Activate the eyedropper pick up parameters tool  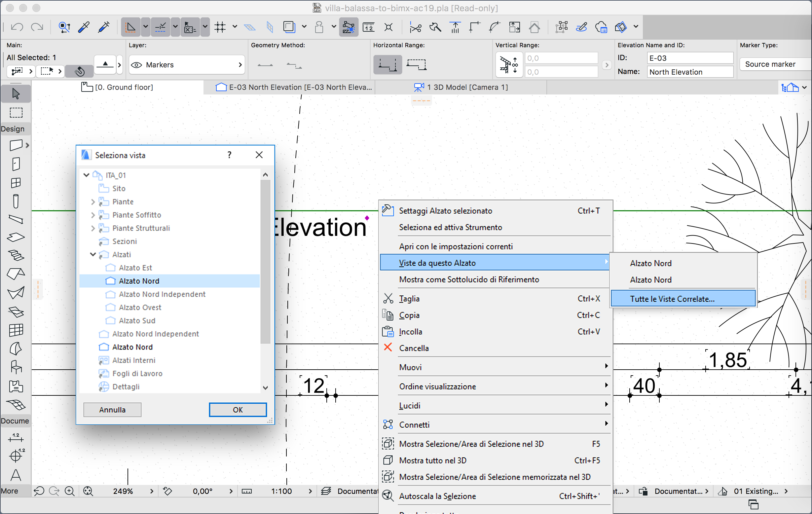click(x=84, y=27)
